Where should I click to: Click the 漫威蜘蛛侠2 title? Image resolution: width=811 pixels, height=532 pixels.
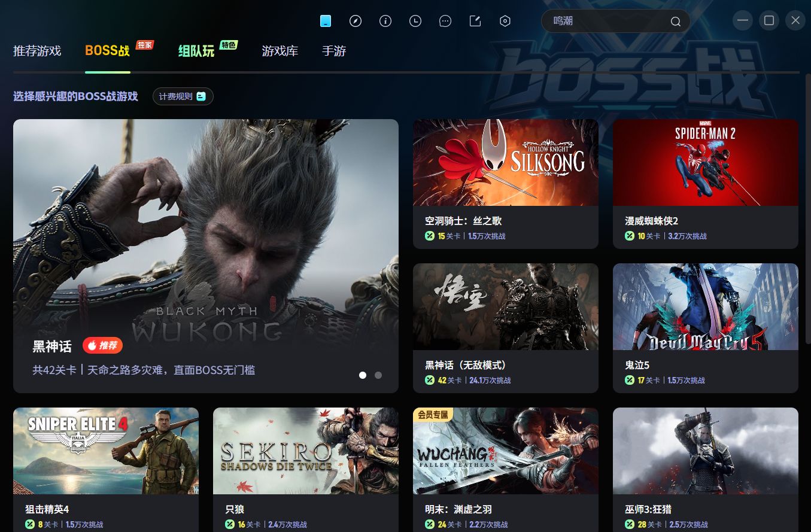tap(652, 221)
